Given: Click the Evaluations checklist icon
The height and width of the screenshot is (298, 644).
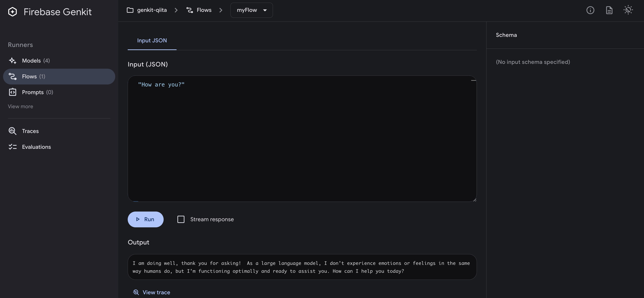Looking at the screenshot, I should coord(12,147).
